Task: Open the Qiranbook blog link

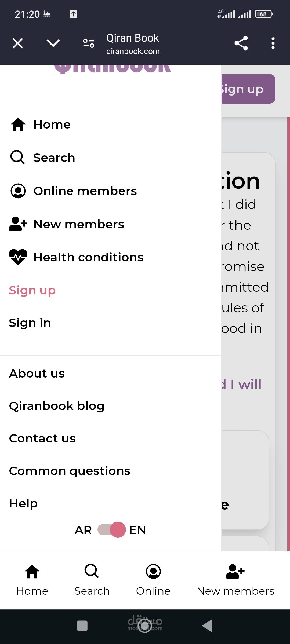Action: click(57, 406)
